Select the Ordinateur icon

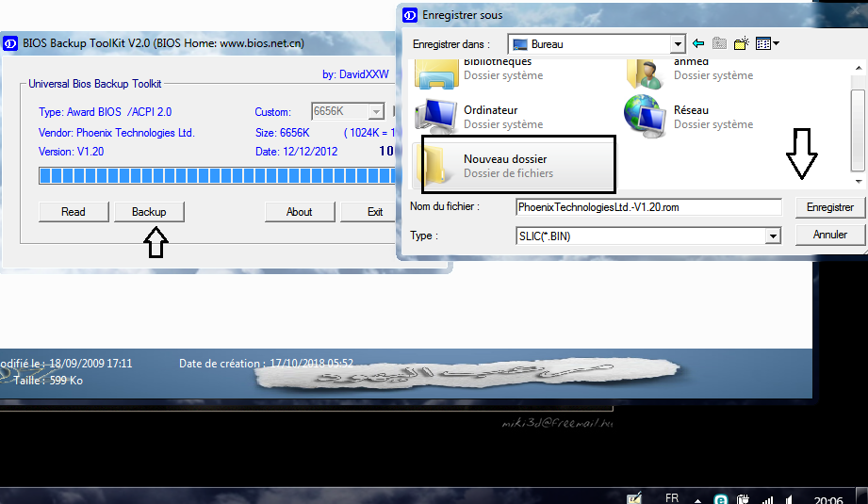[x=436, y=117]
